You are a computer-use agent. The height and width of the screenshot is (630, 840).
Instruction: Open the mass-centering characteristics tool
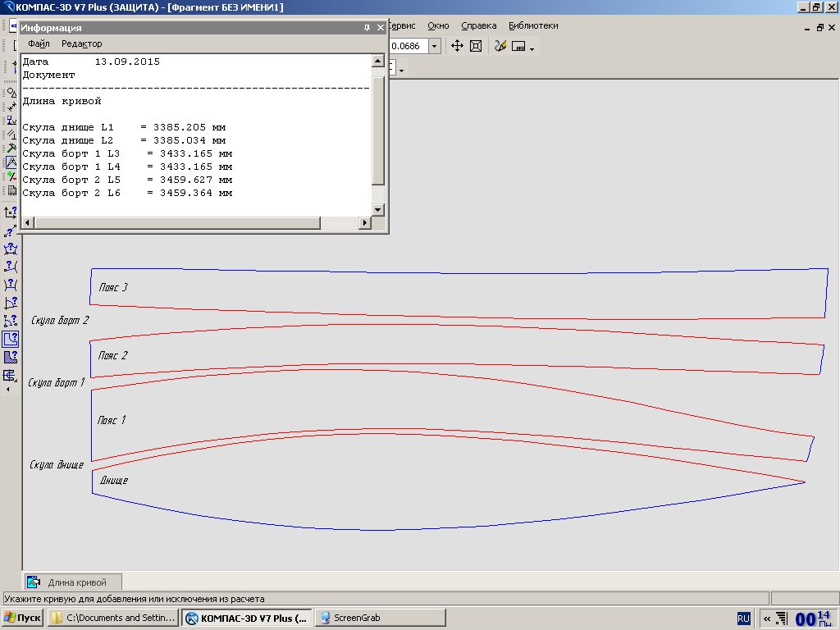pos(11,376)
